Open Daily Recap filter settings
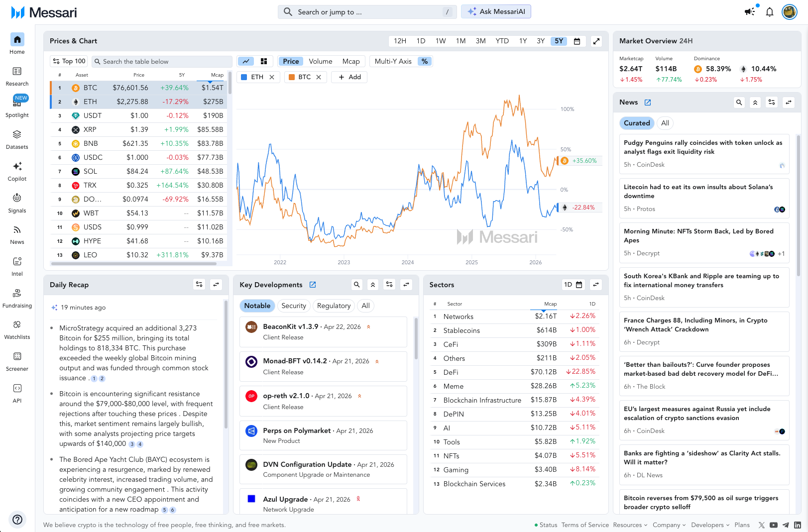Screen dimensions: 808x532 199,285
